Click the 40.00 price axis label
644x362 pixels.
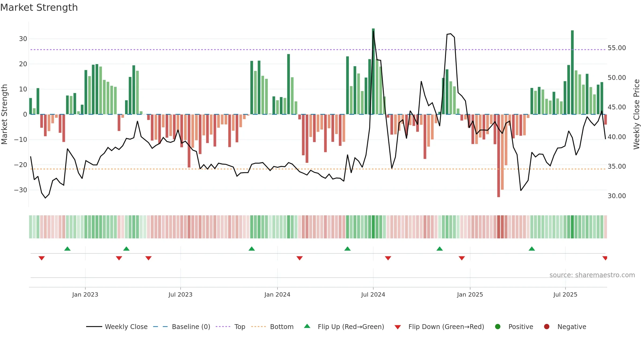617,137
